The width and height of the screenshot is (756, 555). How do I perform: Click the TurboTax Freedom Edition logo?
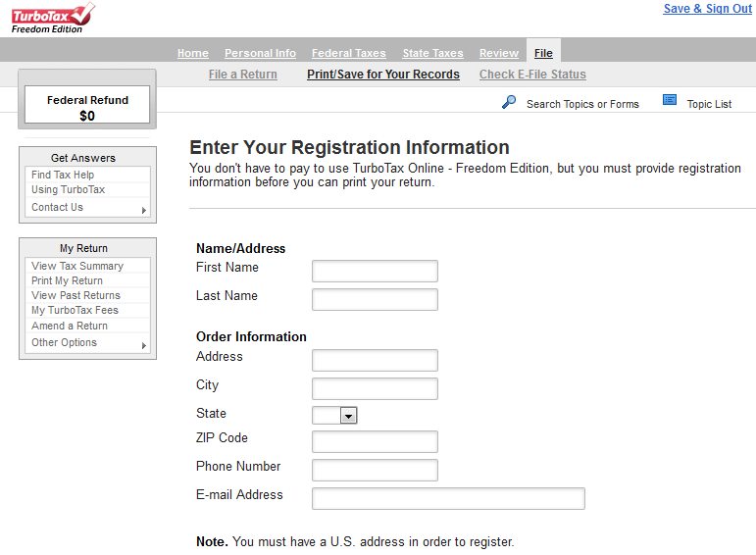[x=53, y=19]
